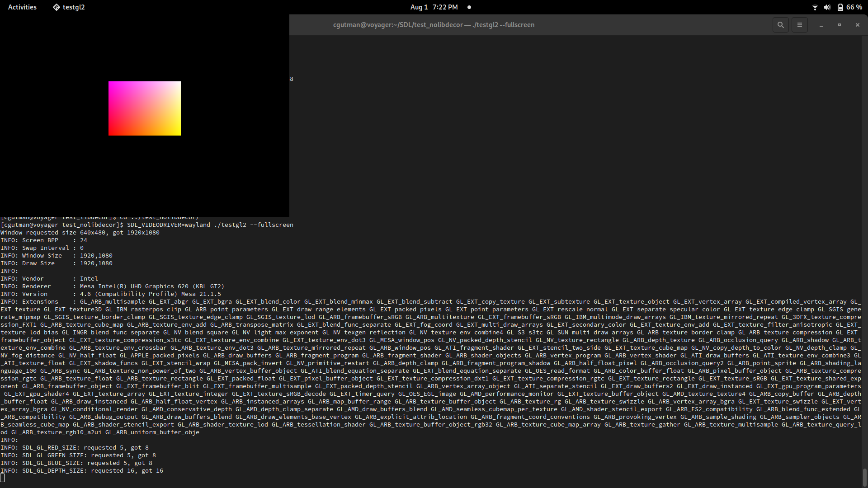Click the terminal cursor block at bottom

tap(2, 478)
